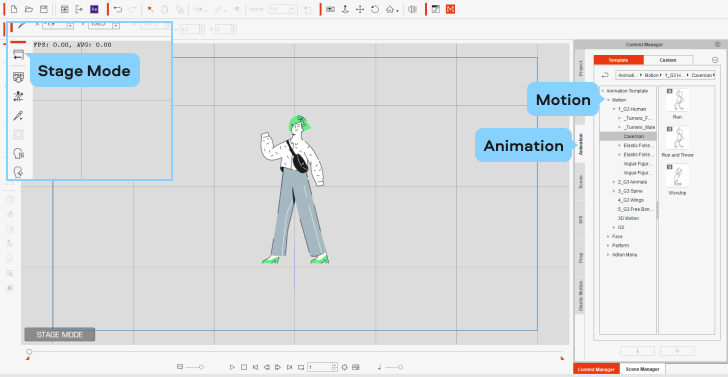Open the Scene side tab

point(580,182)
